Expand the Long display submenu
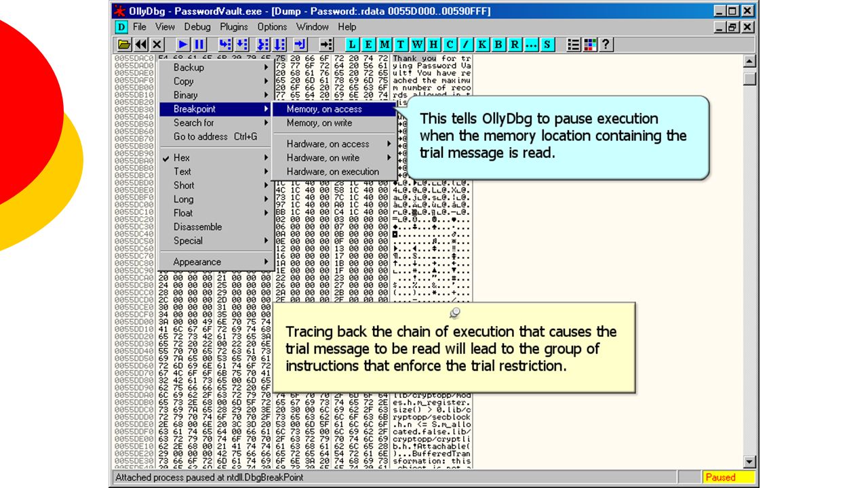This screenshot has height=488, width=868. pos(216,199)
